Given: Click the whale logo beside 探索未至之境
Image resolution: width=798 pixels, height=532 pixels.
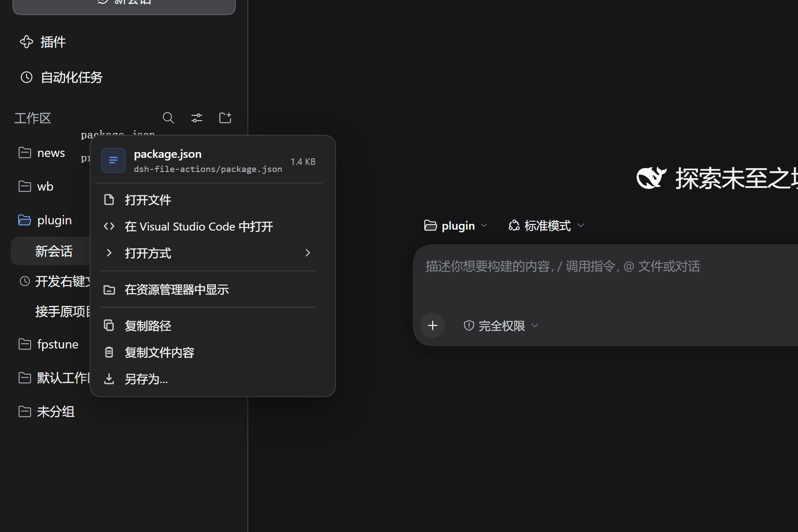Looking at the screenshot, I should point(651,178).
